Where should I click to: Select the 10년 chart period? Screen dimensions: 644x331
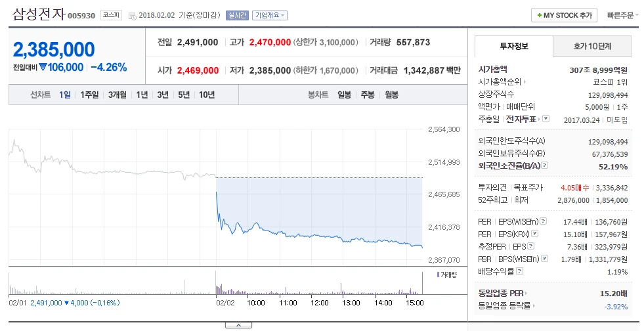207,95
